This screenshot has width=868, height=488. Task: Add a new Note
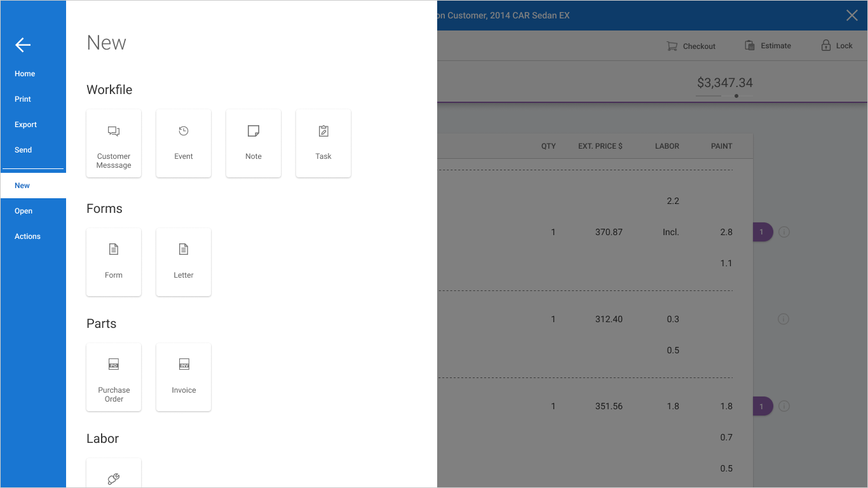(x=254, y=143)
